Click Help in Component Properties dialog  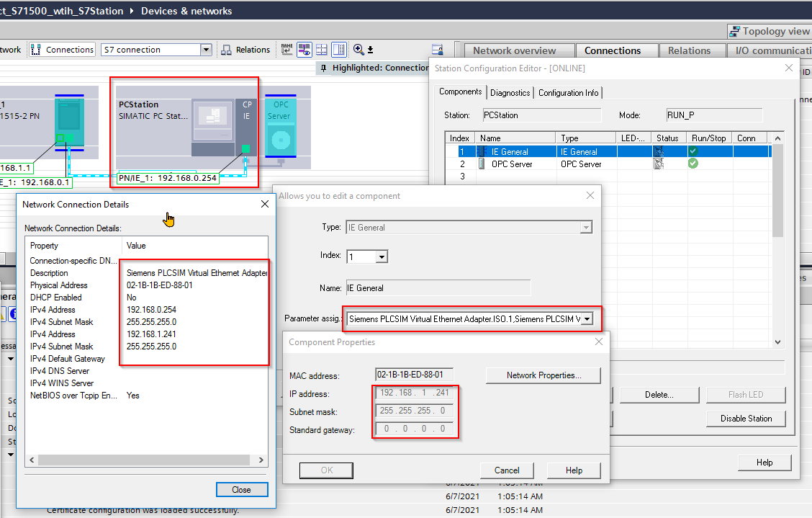point(574,470)
